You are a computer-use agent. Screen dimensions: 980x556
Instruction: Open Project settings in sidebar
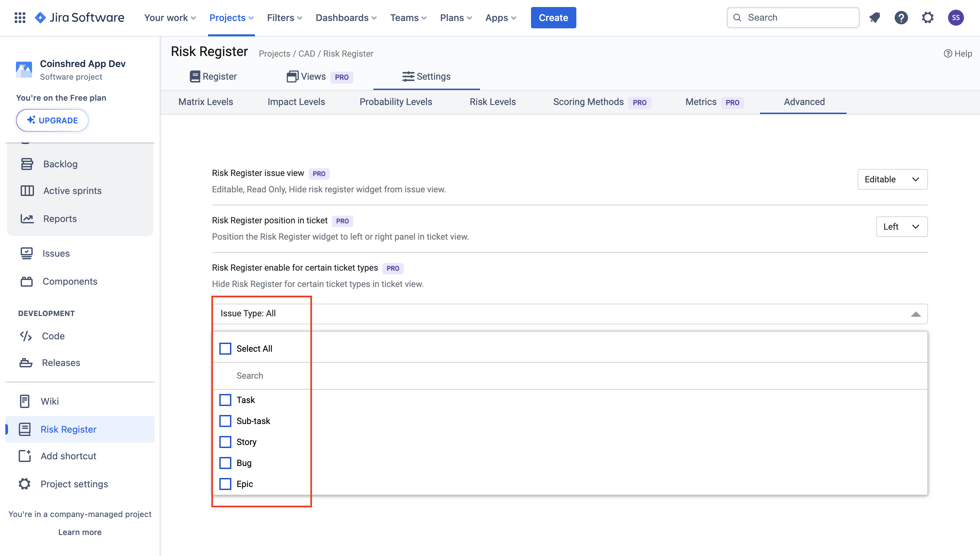tap(74, 484)
